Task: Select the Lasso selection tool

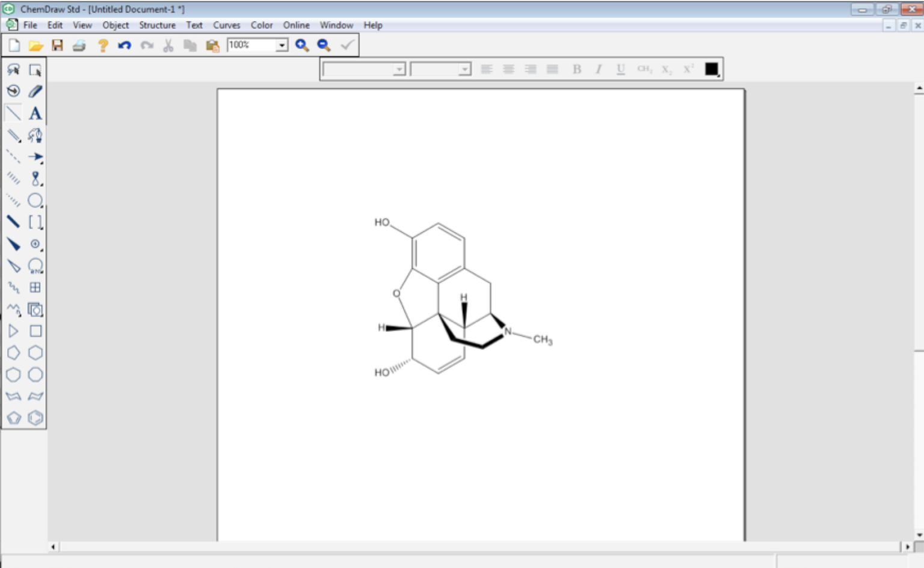Action: (x=13, y=70)
